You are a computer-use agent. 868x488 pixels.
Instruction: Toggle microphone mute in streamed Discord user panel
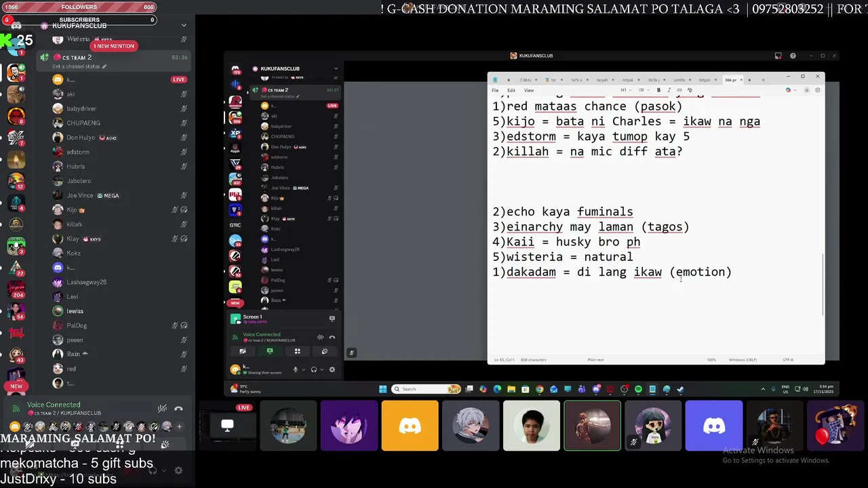pos(295,369)
